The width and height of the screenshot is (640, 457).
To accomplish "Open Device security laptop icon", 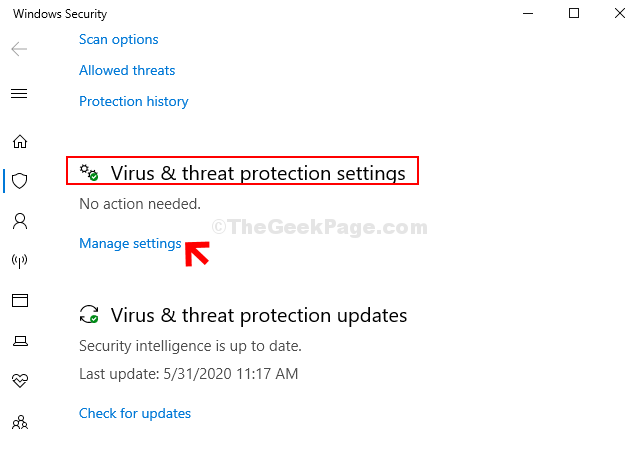I will click(20, 341).
